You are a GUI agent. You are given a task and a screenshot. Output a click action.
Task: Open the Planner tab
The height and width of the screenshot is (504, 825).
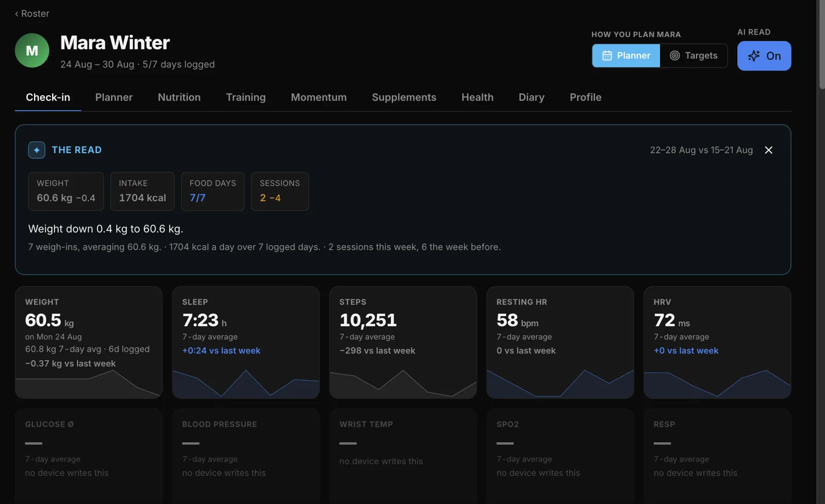click(114, 97)
